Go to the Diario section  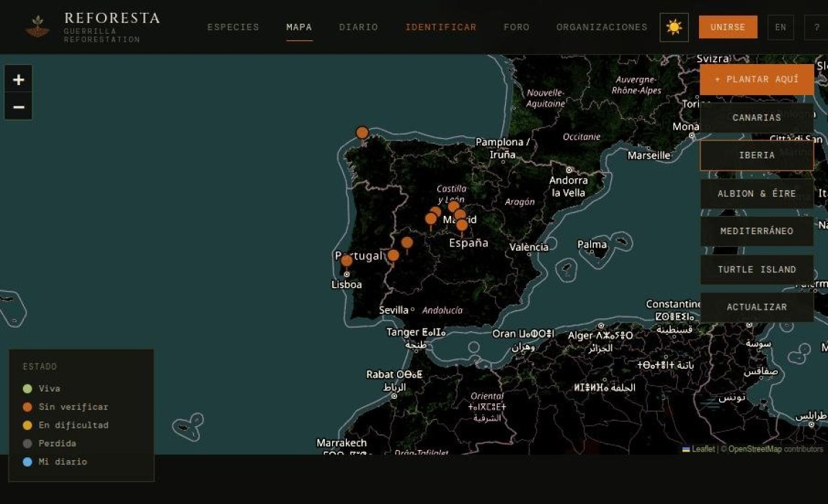[x=359, y=27]
